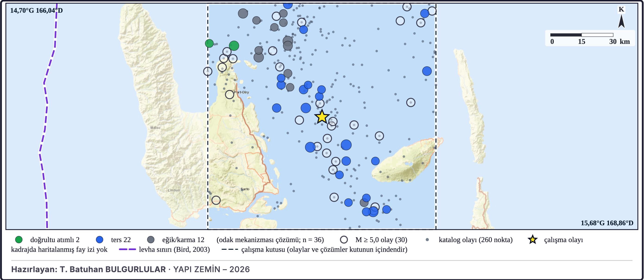Click the blue reverse fault legend circle
The width and height of the screenshot is (644, 280).
[x=99, y=240]
